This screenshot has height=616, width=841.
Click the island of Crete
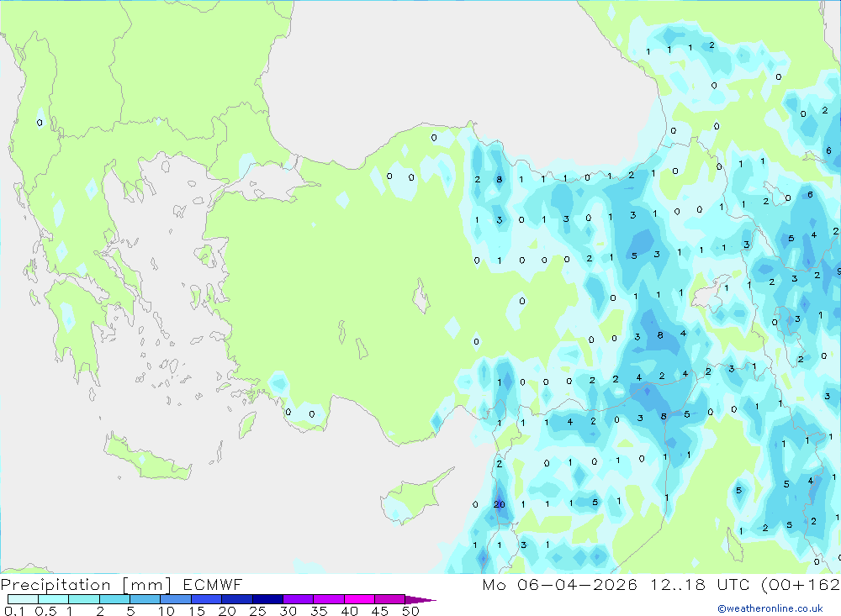pos(146,458)
